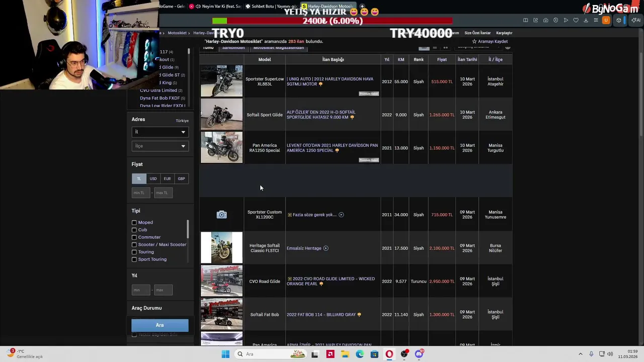This screenshot has height=362, width=644.
Task: Switch to Sohbet Botu browser tab
Action: [272, 7]
